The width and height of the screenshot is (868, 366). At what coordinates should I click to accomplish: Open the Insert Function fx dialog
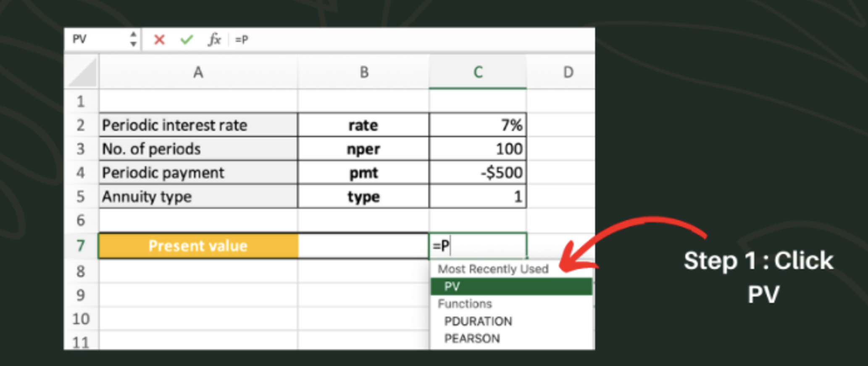[x=214, y=40]
